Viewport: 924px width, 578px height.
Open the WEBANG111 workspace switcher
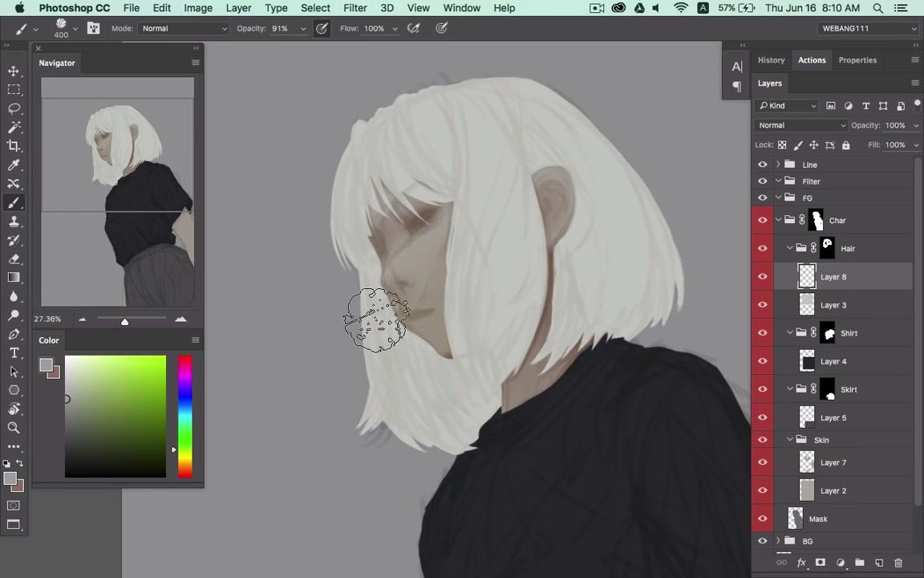[x=869, y=28]
